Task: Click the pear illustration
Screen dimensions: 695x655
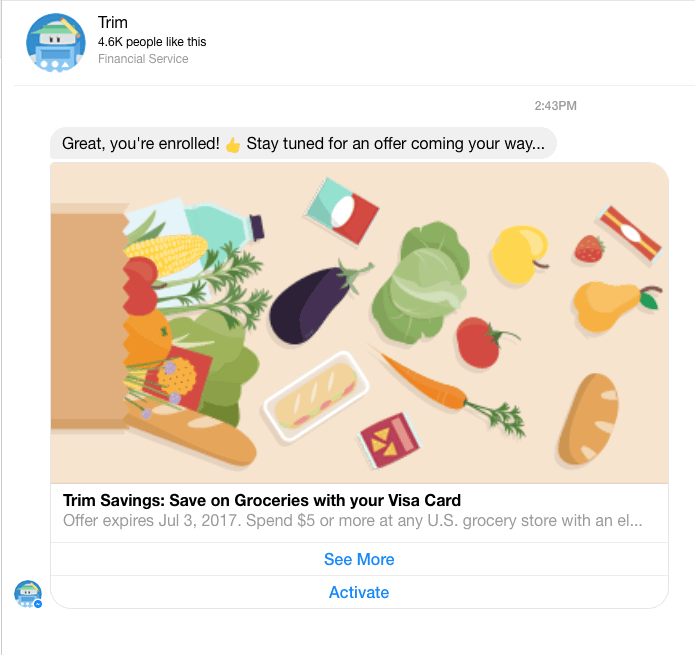Action: [617, 305]
